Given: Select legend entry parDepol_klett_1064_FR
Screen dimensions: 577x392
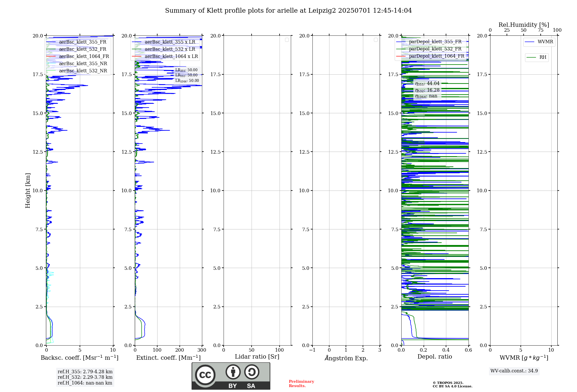Looking at the screenshot, I should click(x=430, y=56).
